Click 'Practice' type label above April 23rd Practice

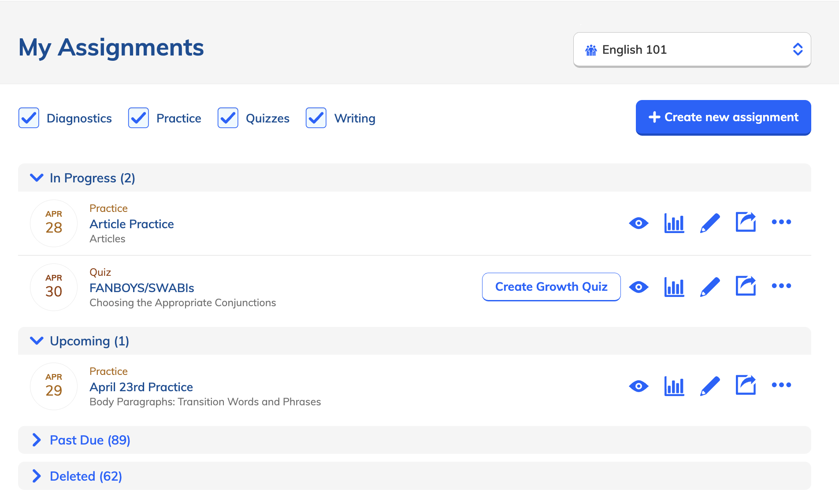pyautogui.click(x=108, y=371)
